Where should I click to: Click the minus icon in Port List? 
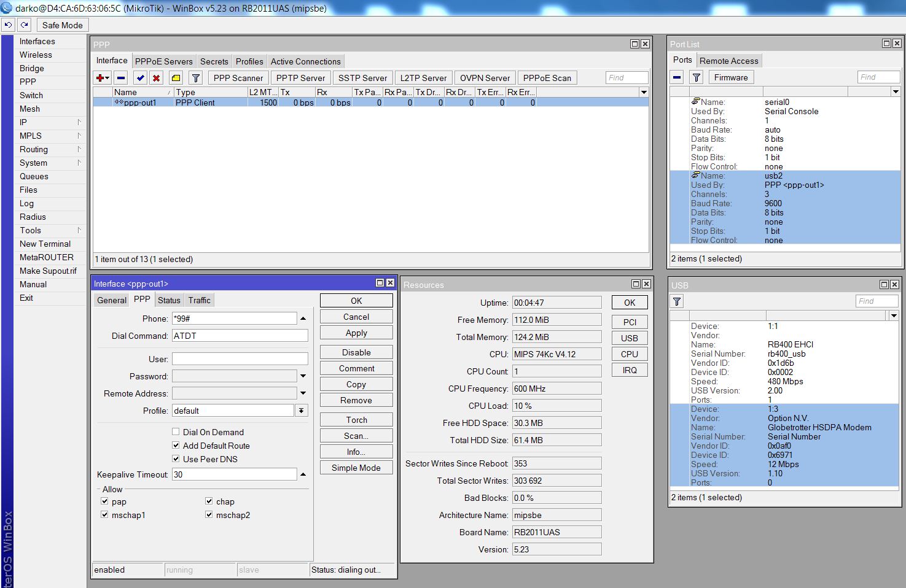(x=676, y=77)
